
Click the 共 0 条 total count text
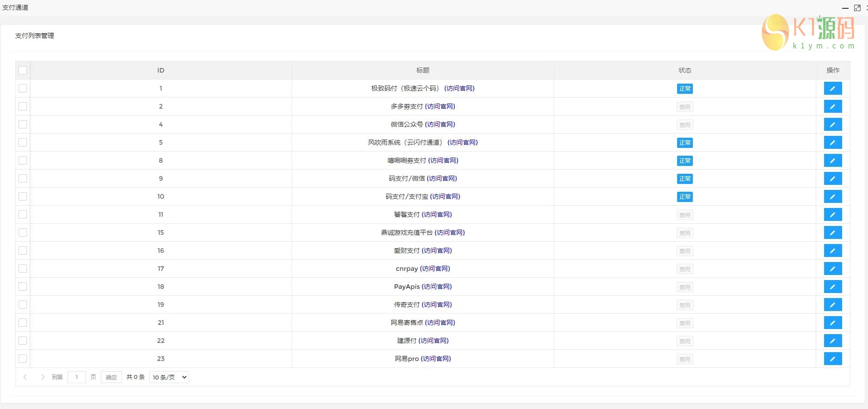(135, 377)
